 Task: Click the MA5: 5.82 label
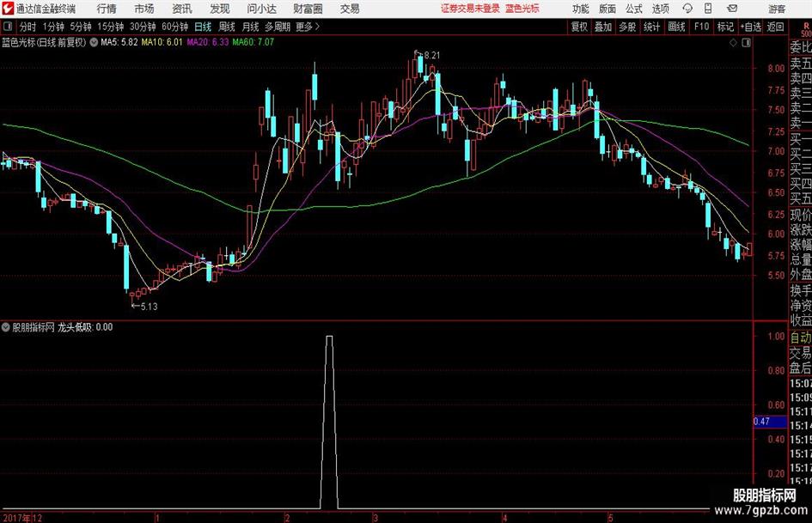[119, 42]
